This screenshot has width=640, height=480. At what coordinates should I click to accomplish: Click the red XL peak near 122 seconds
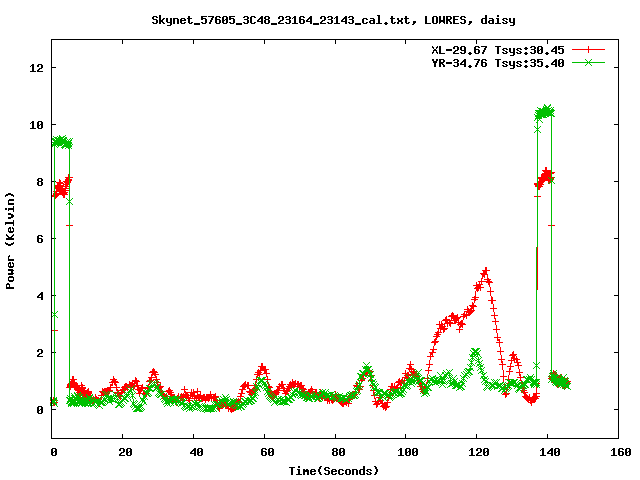[485, 273]
